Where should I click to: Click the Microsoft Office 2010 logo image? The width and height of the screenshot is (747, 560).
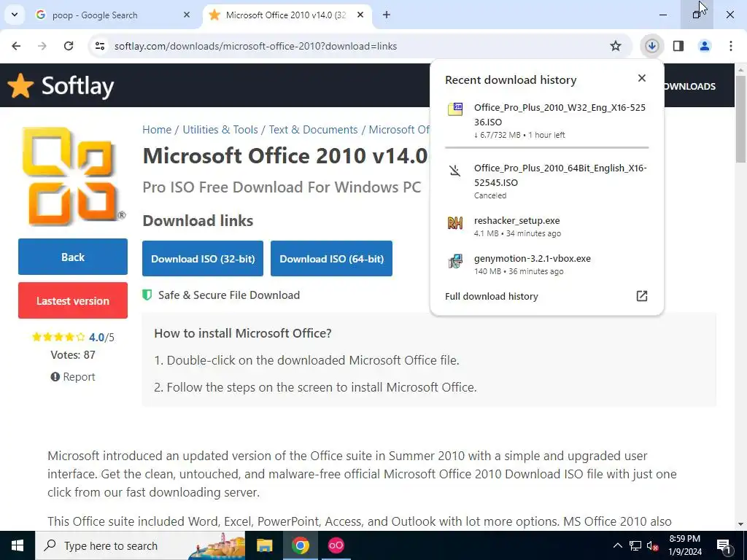(x=72, y=176)
